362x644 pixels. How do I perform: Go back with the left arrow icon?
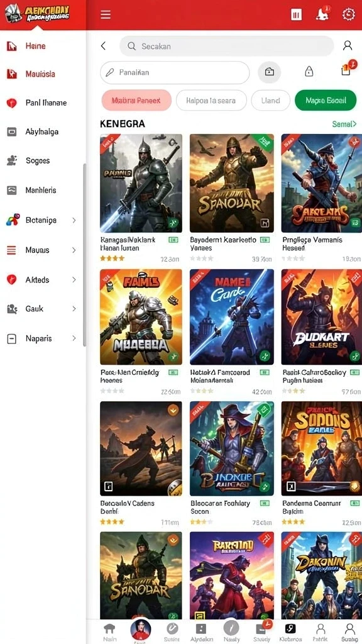pos(104,46)
